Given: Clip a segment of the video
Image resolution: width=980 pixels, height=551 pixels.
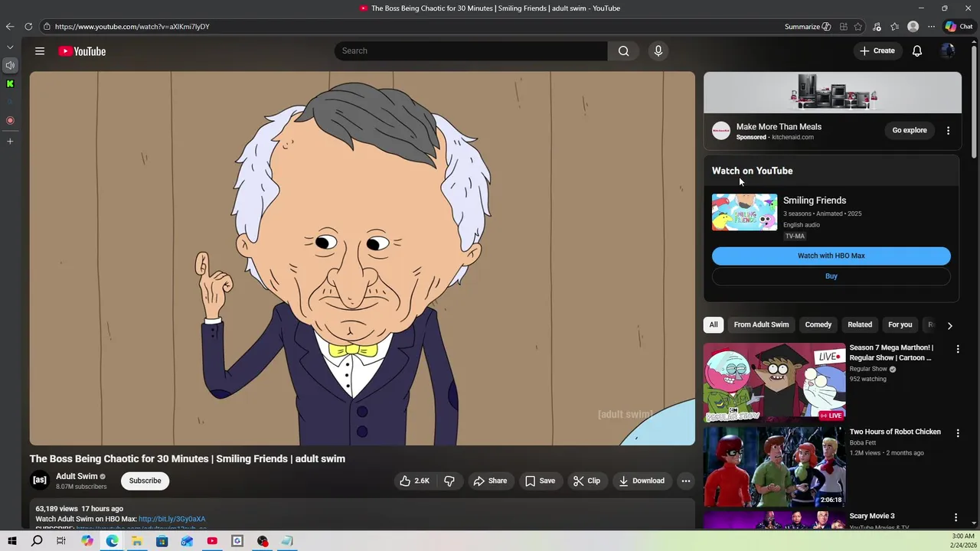Looking at the screenshot, I should tap(587, 481).
